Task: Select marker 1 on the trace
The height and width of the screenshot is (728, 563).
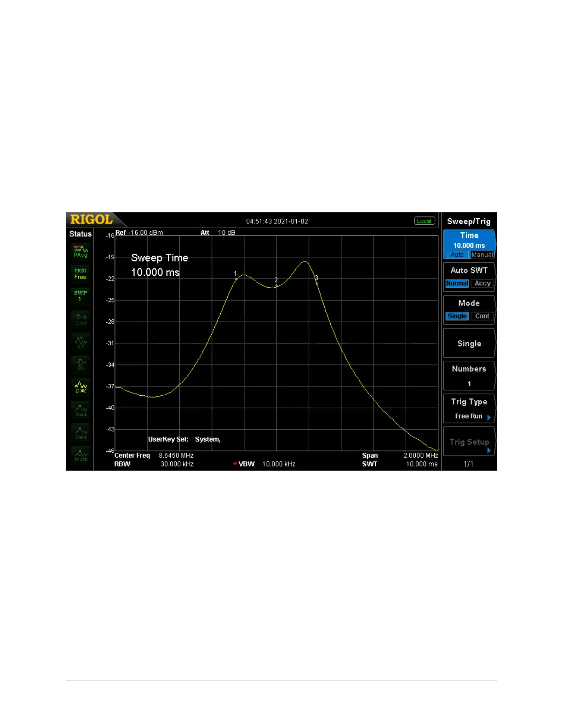Action: tap(236, 276)
